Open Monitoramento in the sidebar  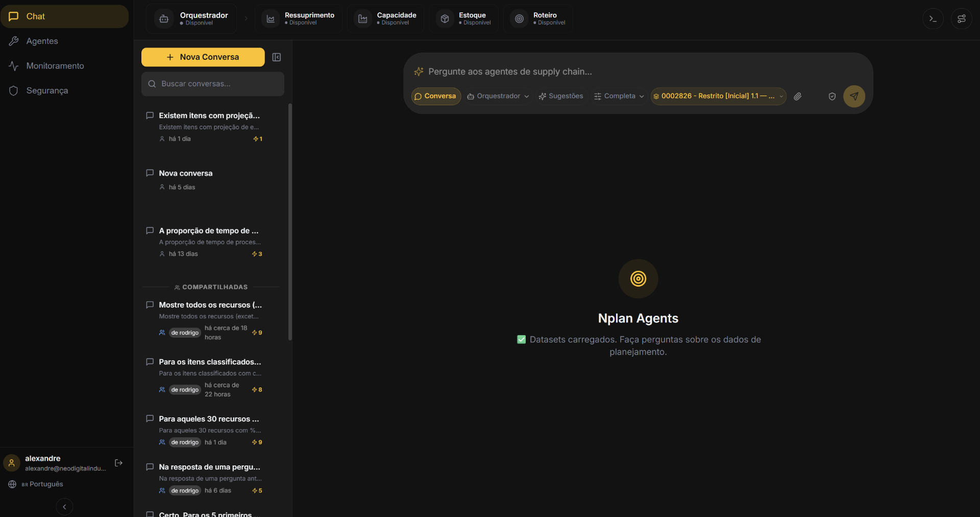click(x=65, y=66)
